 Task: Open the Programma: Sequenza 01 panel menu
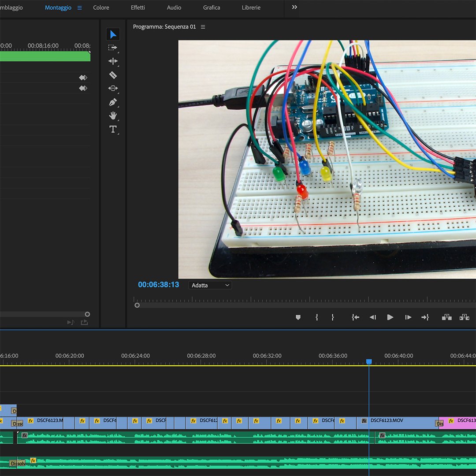point(202,26)
